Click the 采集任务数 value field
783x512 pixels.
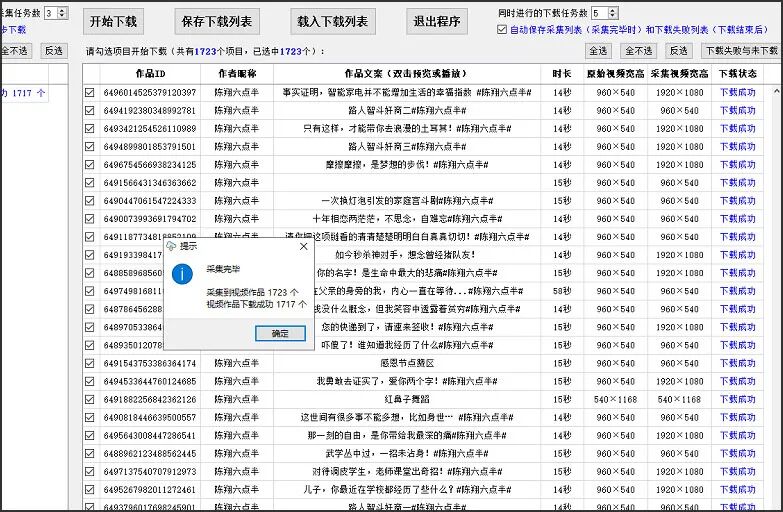[x=51, y=13]
